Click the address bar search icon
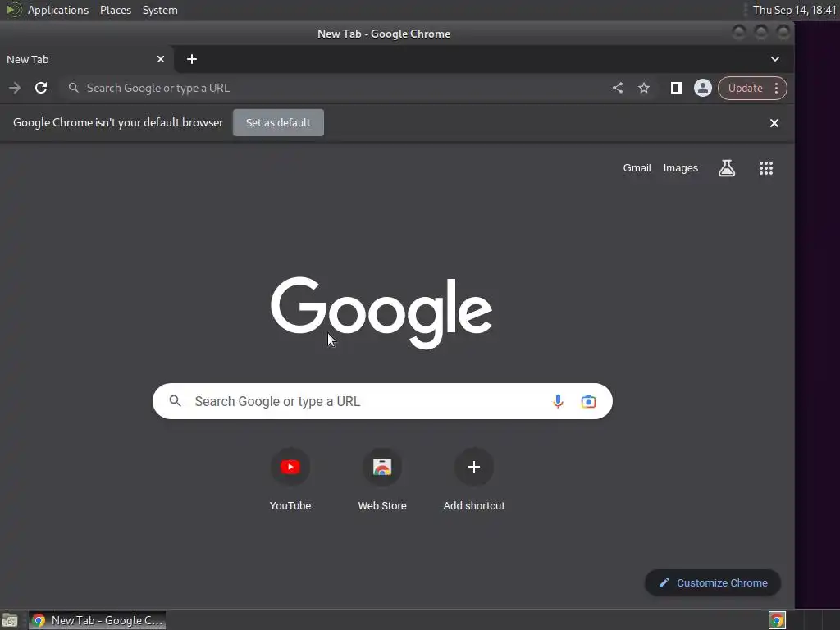Image resolution: width=840 pixels, height=630 pixels. click(x=73, y=88)
